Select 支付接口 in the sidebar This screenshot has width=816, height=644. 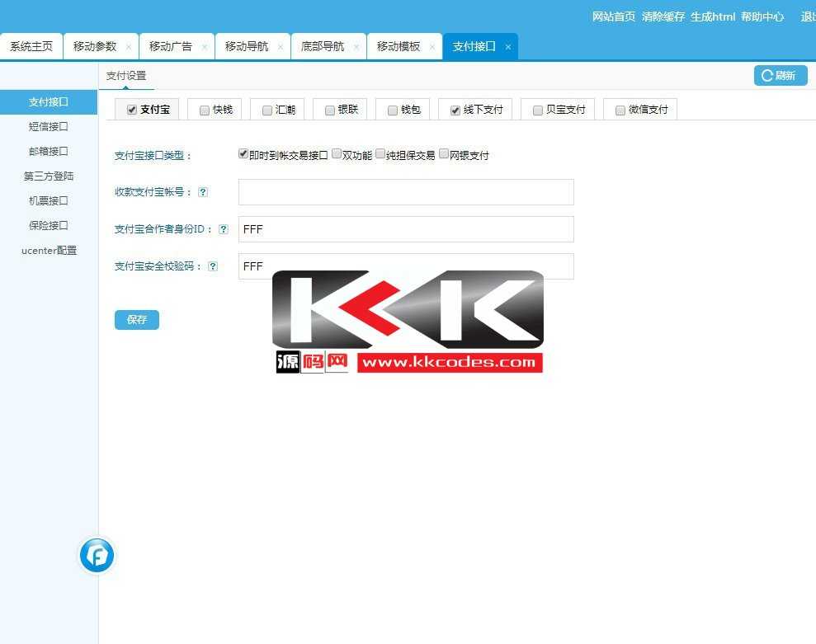tap(49, 102)
